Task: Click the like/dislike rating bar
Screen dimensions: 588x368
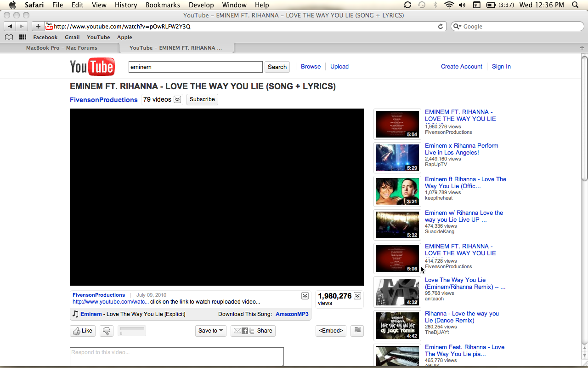Action: click(x=132, y=331)
